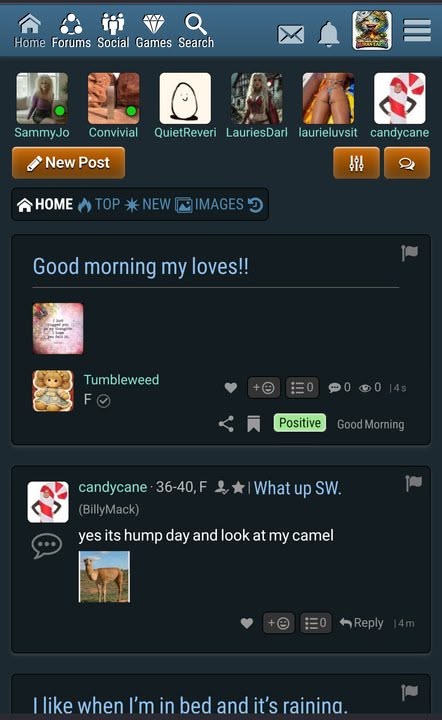Flag the Good morning my loves post

tap(409, 252)
